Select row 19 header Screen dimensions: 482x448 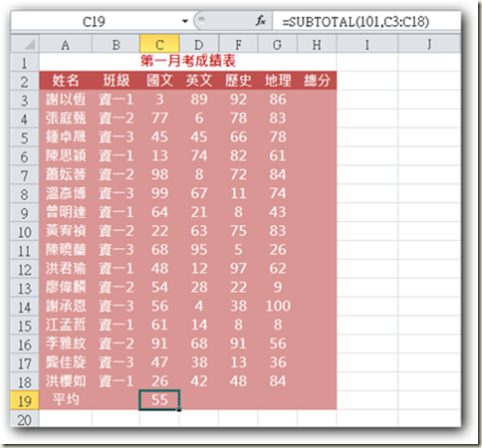[25, 400]
